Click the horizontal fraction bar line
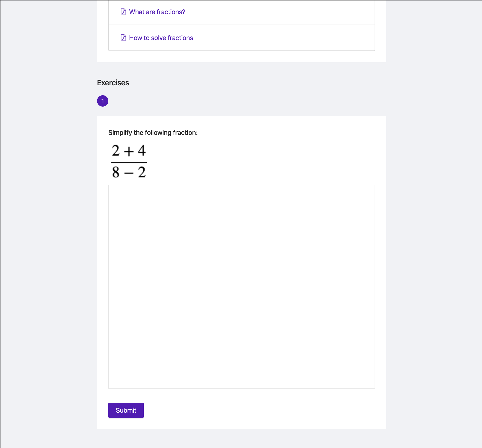The image size is (482, 448). [x=129, y=162]
